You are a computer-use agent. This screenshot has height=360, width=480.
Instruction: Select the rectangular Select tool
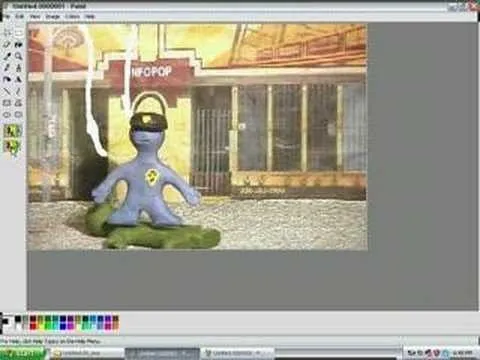coord(19,33)
